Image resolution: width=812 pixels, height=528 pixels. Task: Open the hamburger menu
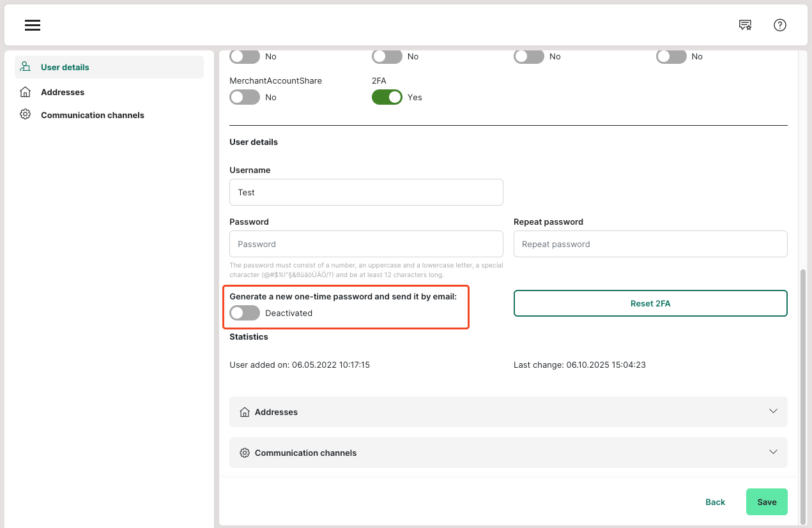33,25
